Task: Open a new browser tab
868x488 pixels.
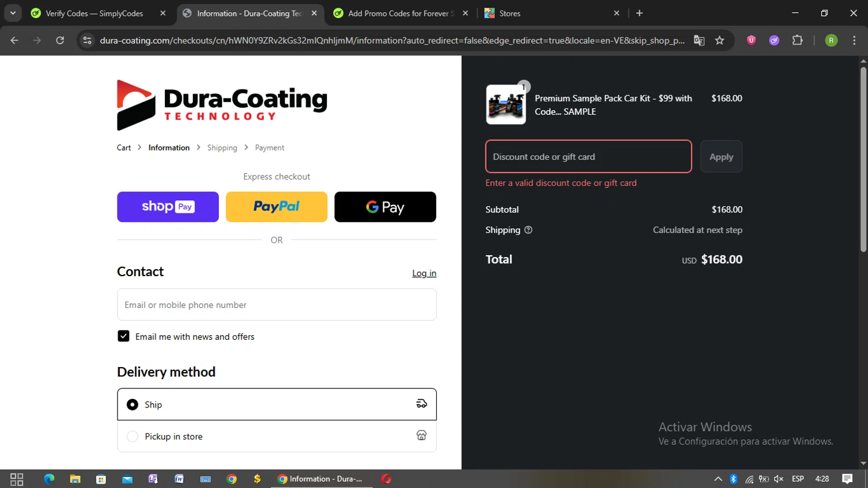Action: pyautogui.click(x=639, y=13)
